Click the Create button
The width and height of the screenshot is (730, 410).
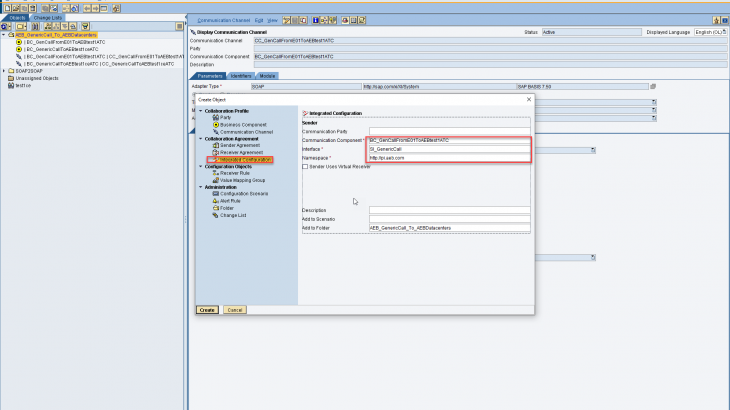pos(207,310)
